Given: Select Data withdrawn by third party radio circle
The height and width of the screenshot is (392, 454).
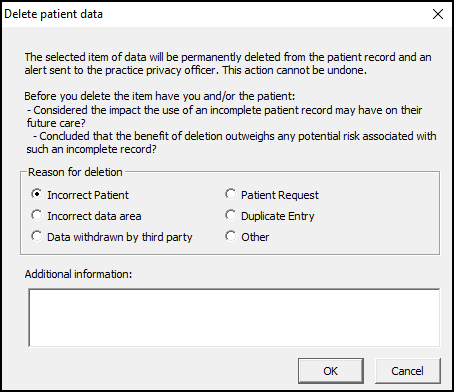Looking at the screenshot, I should (37, 236).
